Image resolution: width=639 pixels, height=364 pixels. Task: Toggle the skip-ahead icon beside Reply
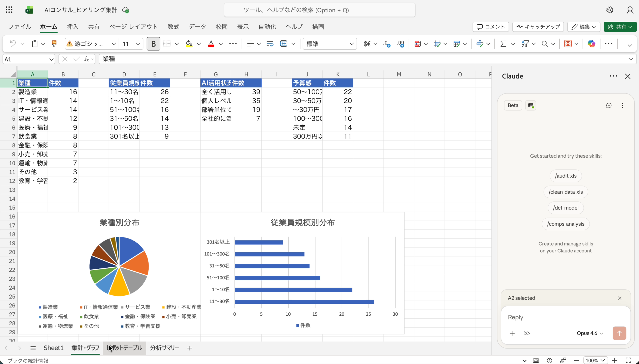pos(526,333)
